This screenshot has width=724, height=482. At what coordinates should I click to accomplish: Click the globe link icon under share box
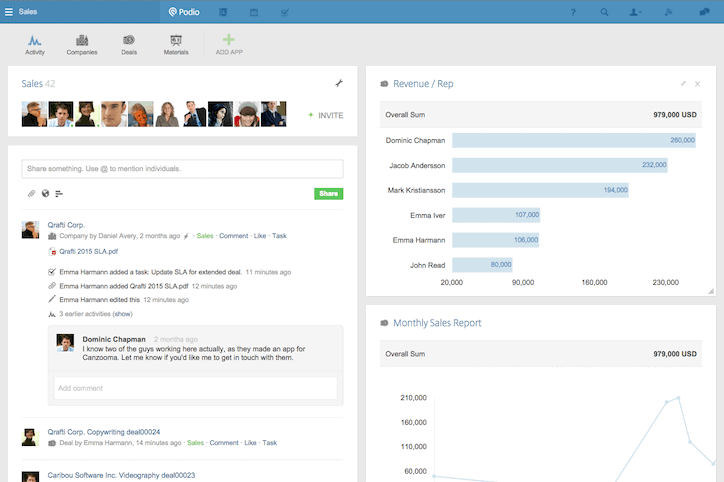point(45,193)
